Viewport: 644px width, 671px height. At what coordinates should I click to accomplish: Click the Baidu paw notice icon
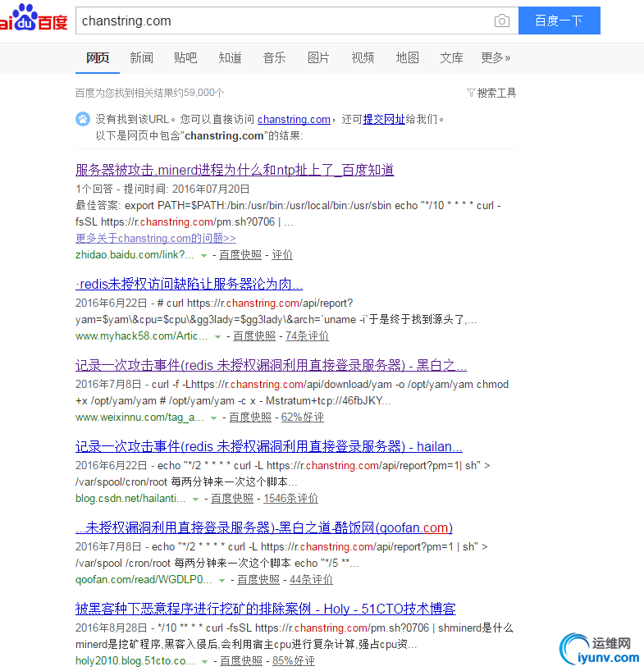(x=83, y=119)
